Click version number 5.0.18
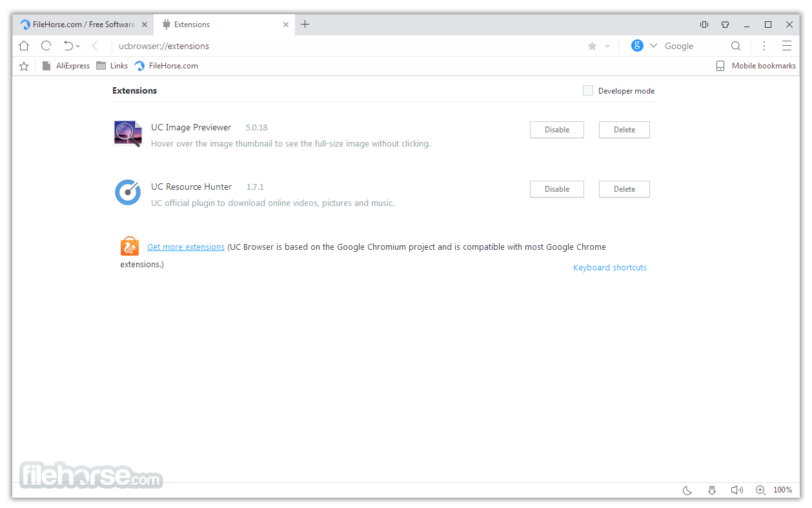 point(257,128)
